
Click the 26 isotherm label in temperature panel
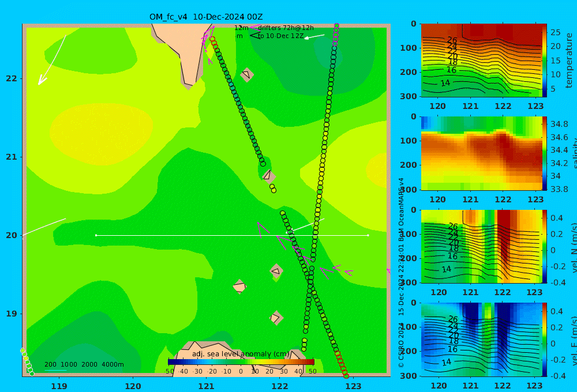click(452, 40)
